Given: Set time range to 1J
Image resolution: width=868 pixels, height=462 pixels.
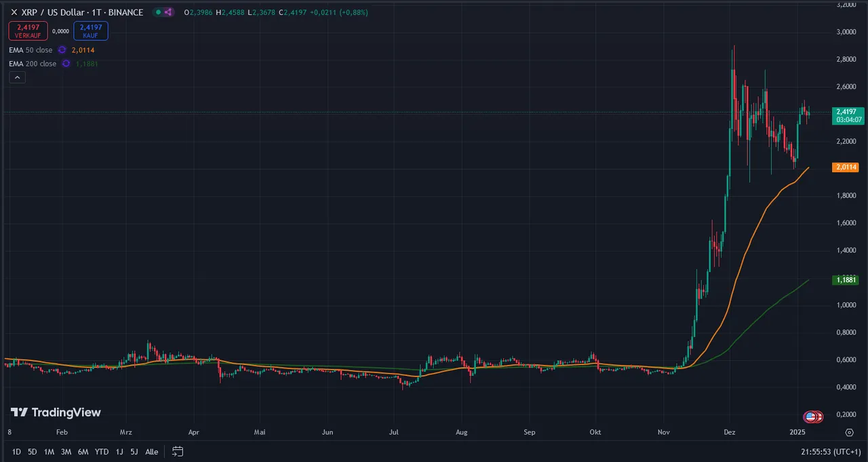Looking at the screenshot, I should (119, 452).
